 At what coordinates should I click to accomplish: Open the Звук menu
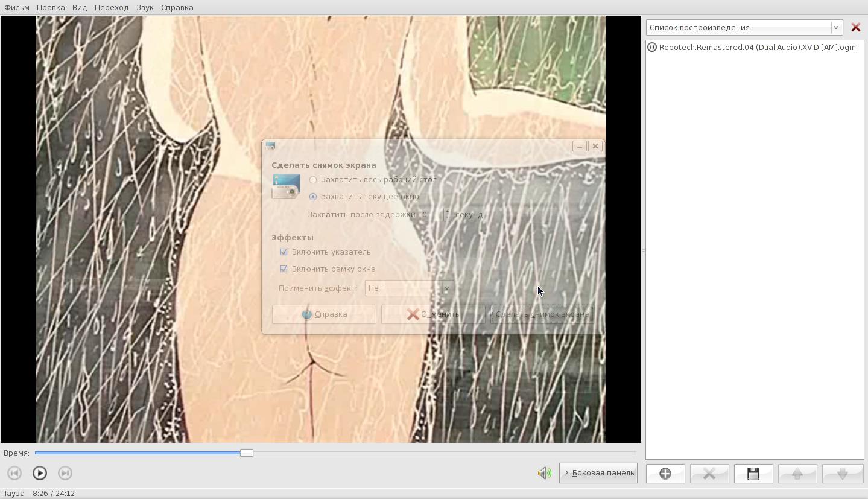[x=145, y=7]
